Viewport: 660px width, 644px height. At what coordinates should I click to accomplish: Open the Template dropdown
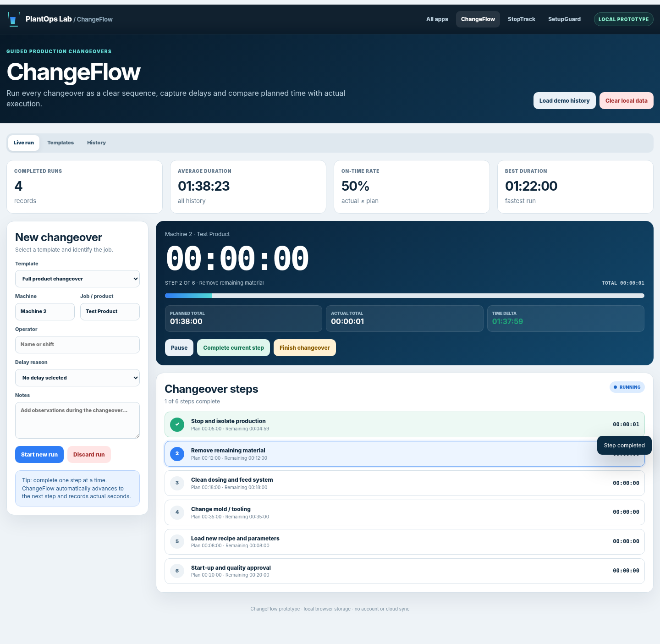pos(77,279)
